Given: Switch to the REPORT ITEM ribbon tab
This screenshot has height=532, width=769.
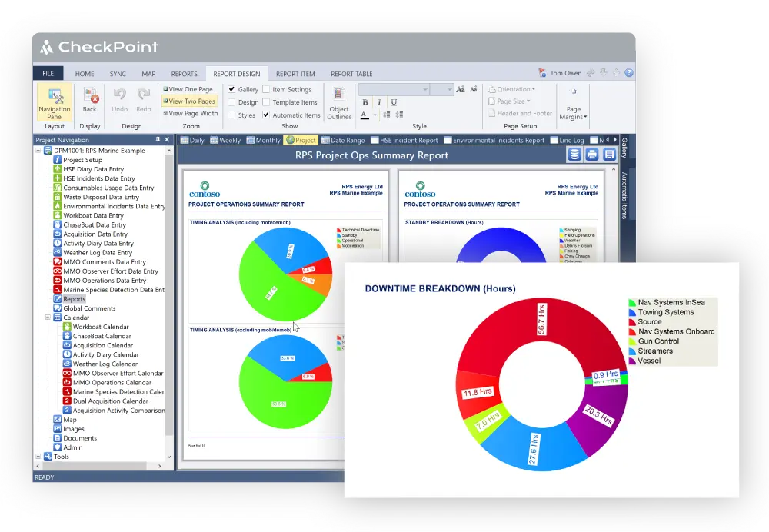Looking at the screenshot, I should click(295, 74).
